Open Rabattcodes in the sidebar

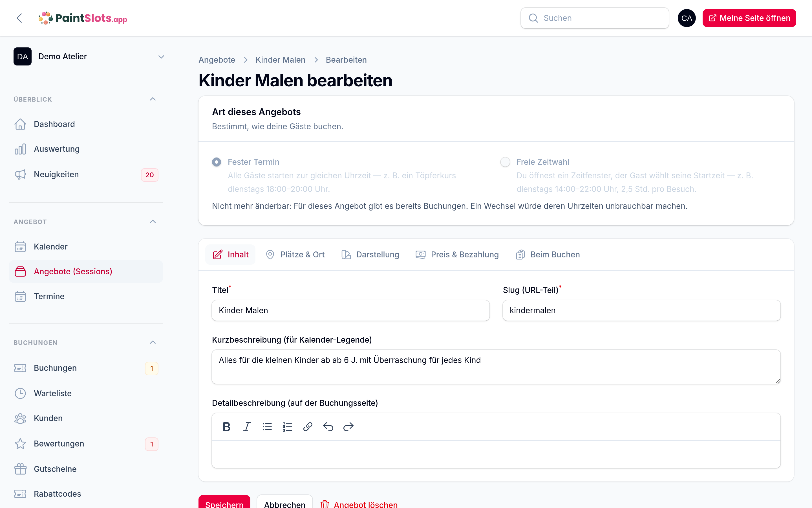click(86, 494)
